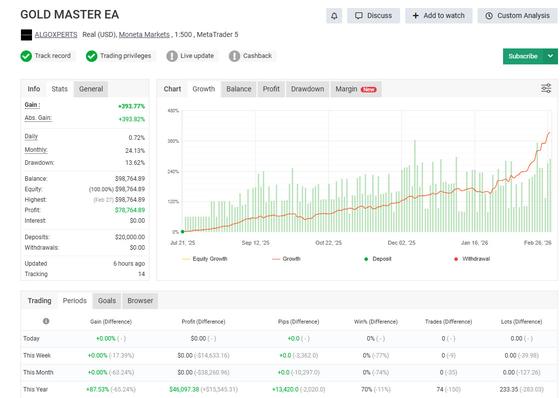Screen dimensions: 560x398
Task: Open the chart settings sliders icon
Action: (546, 88)
